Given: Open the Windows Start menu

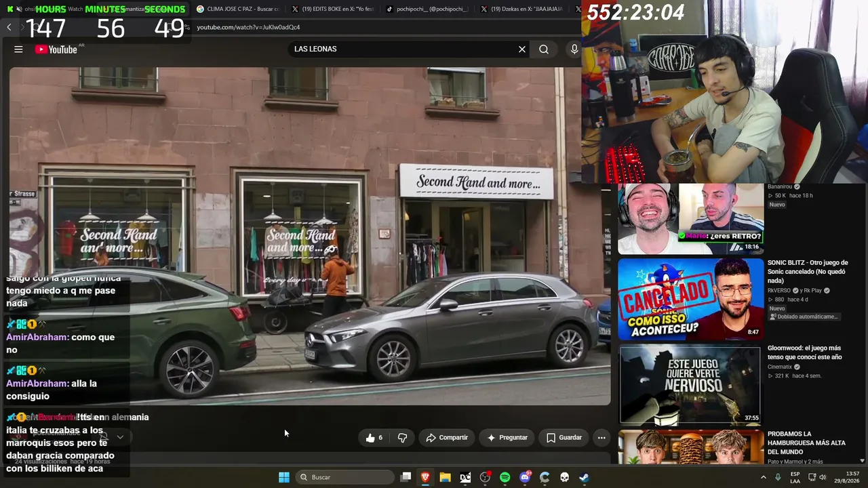Looking at the screenshot, I should pos(284,477).
